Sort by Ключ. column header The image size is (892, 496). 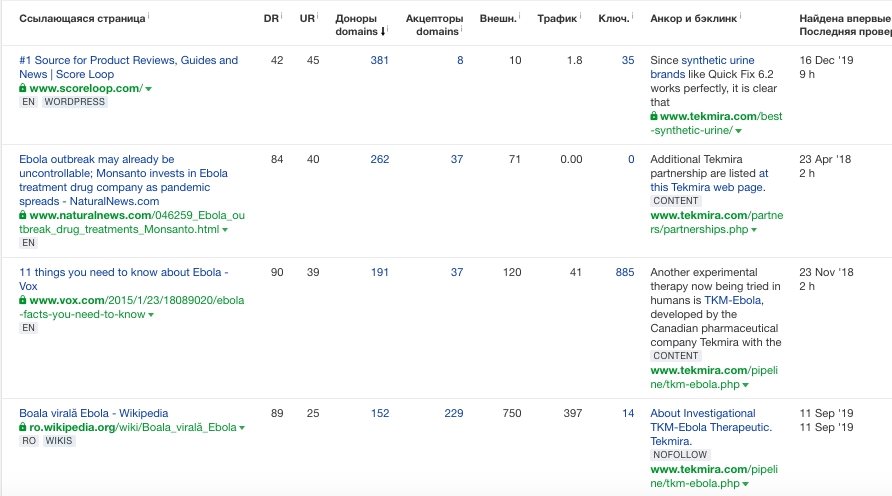pos(614,18)
